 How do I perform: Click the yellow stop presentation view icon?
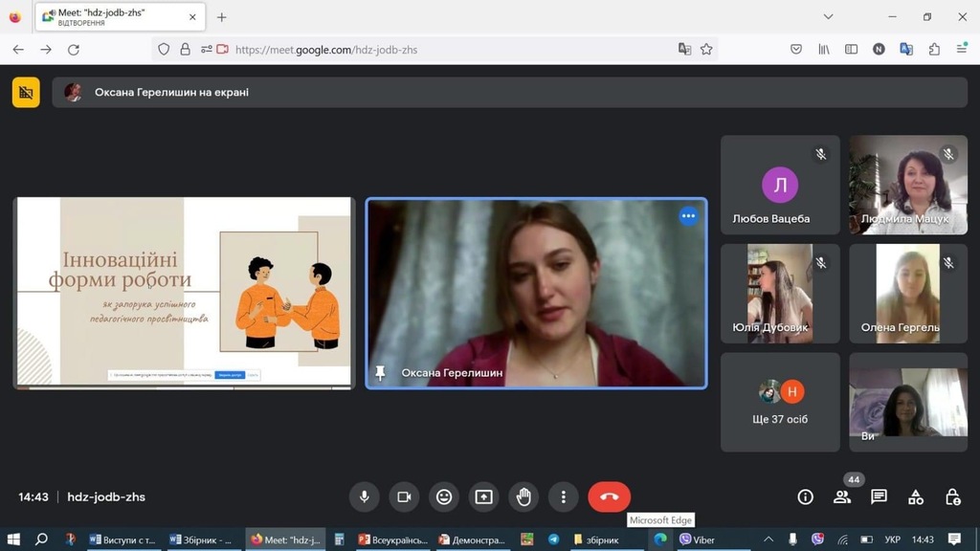[26, 93]
